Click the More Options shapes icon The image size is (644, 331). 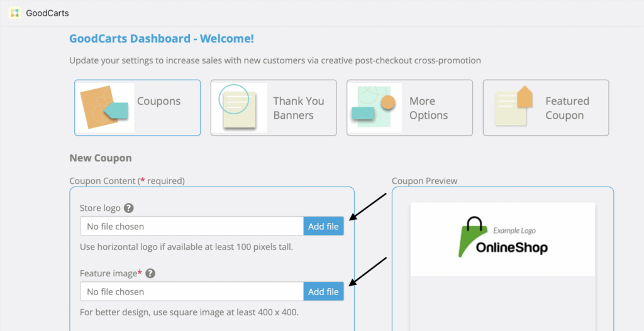[x=375, y=107]
